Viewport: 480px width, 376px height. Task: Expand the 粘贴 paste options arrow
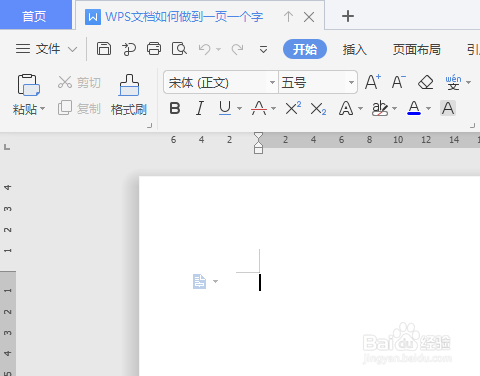43,109
